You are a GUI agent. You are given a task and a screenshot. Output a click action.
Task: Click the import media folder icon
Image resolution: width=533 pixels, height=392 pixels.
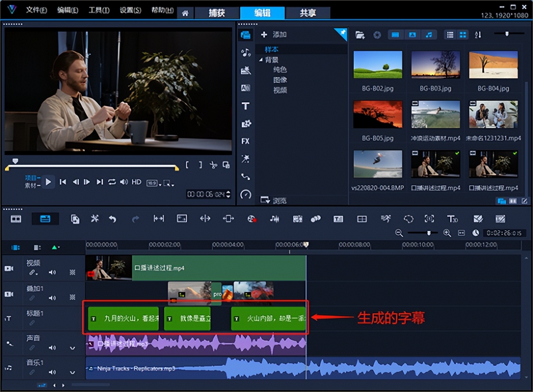tap(360, 35)
